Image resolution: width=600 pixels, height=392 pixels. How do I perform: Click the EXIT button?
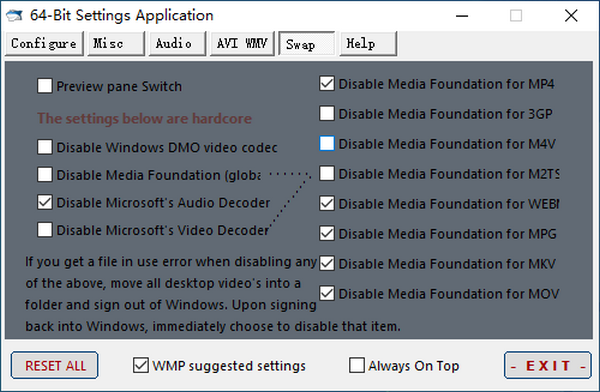tap(548, 365)
